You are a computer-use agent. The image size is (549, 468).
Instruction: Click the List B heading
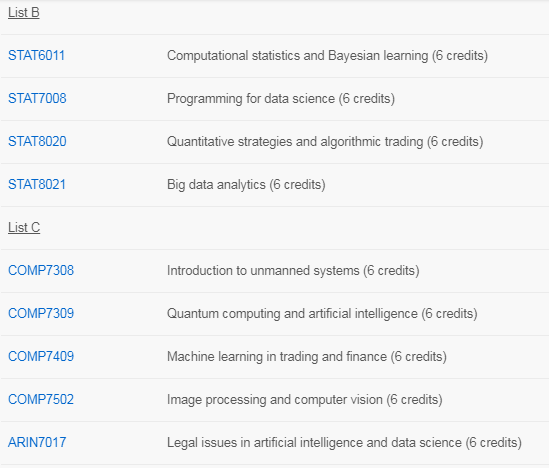tap(24, 13)
